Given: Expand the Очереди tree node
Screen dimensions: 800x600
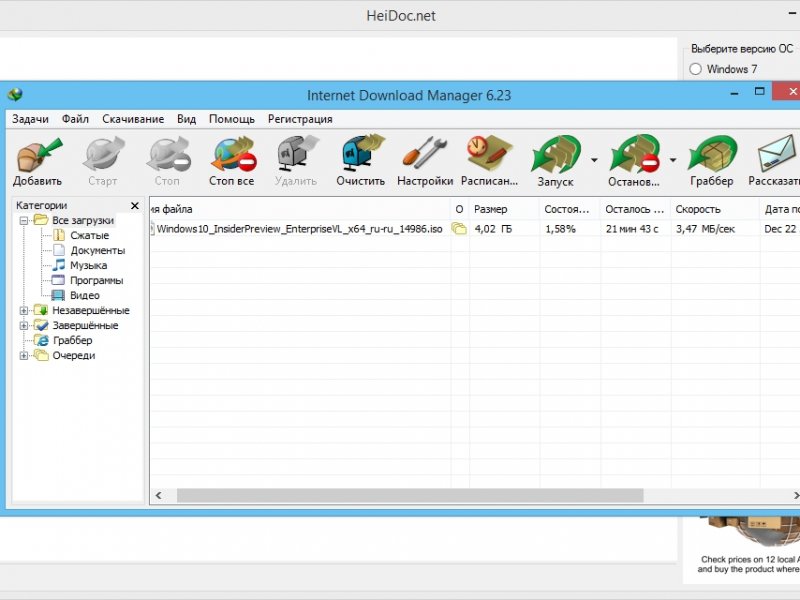Looking at the screenshot, I should (23, 356).
